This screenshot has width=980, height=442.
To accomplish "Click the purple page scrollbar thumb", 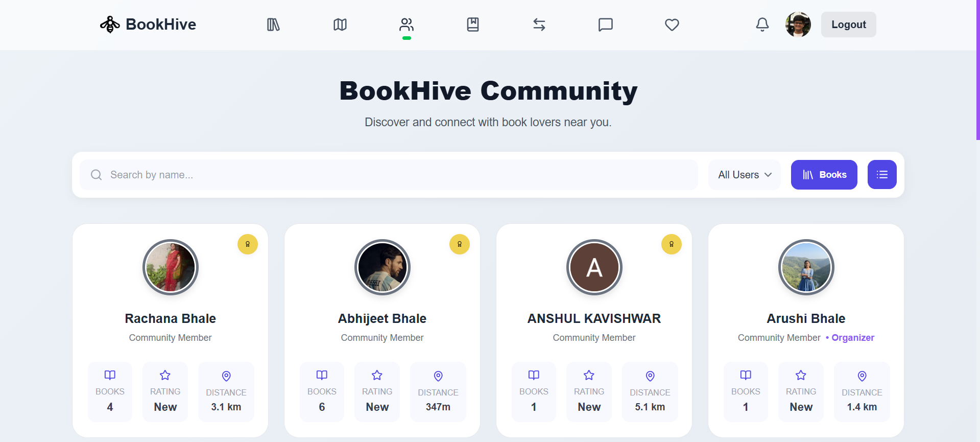I will pos(978,69).
